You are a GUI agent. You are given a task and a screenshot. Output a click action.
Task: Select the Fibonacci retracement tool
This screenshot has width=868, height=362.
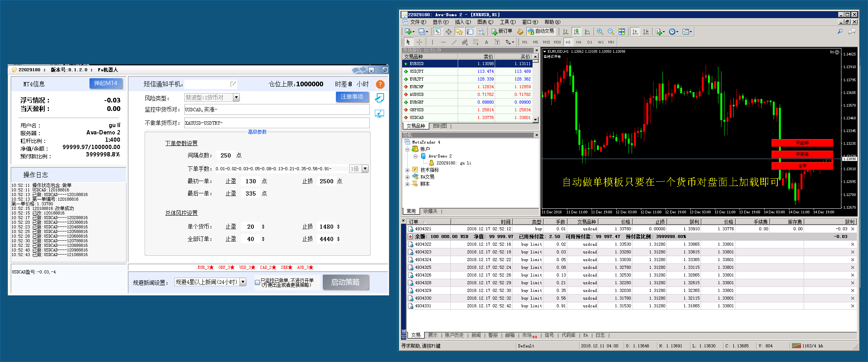click(475, 42)
